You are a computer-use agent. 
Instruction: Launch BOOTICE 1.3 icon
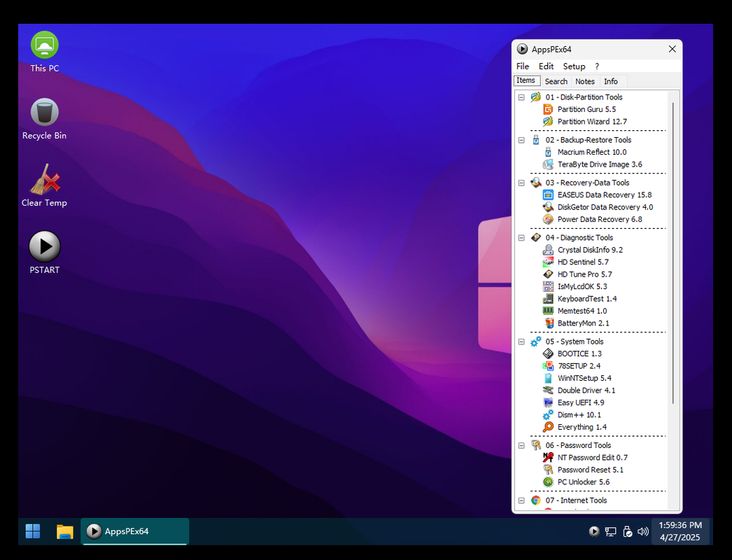(x=548, y=353)
